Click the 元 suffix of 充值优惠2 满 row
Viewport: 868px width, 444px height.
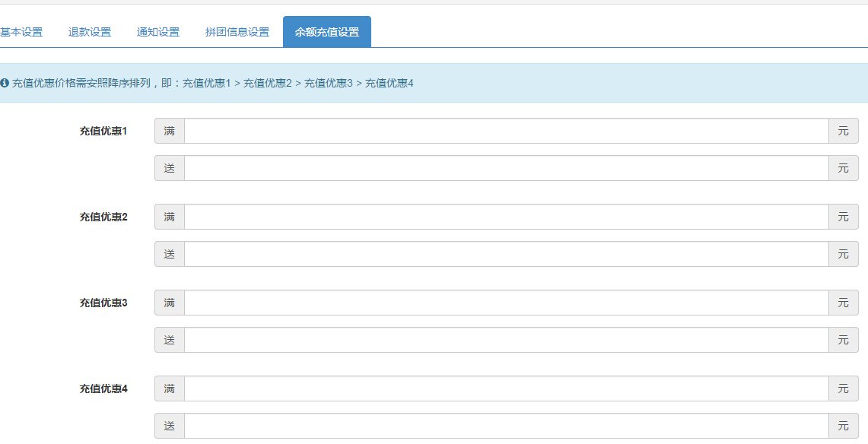(844, 217)
